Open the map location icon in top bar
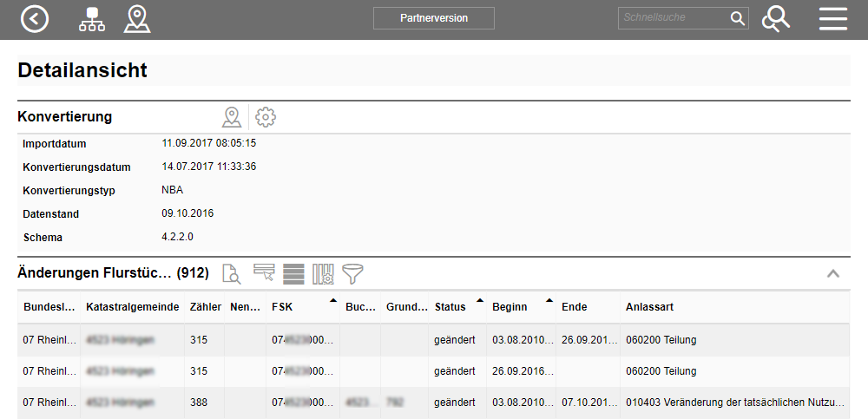 [136, 19]
